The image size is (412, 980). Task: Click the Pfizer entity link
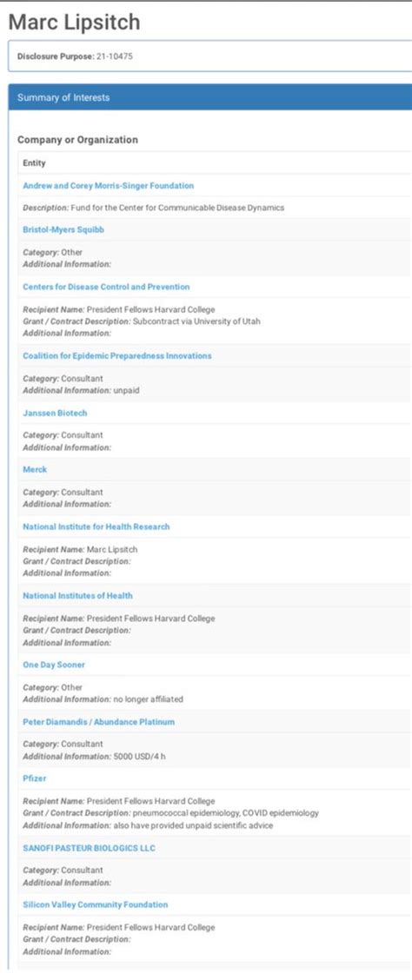click(x=35, y=778)
